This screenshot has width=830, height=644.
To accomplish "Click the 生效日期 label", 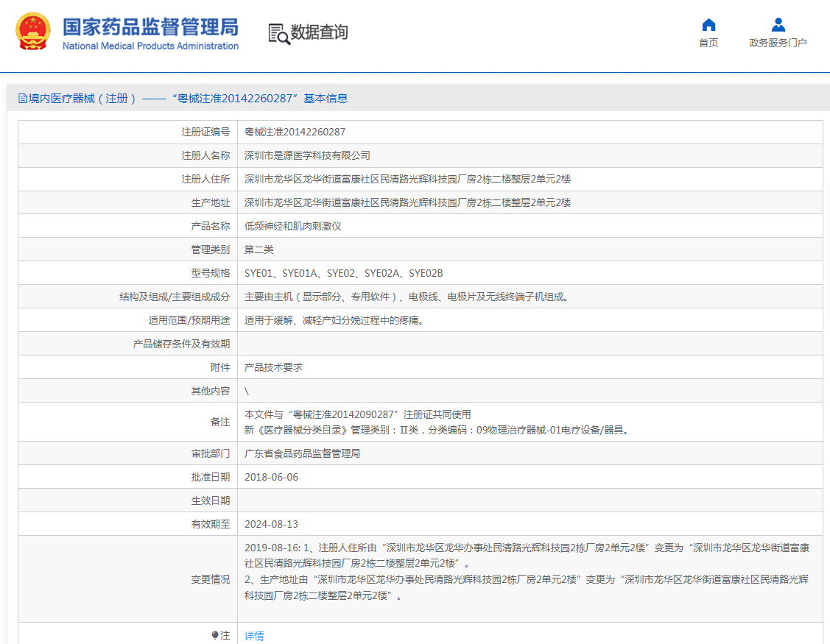I will click(210, 500).
